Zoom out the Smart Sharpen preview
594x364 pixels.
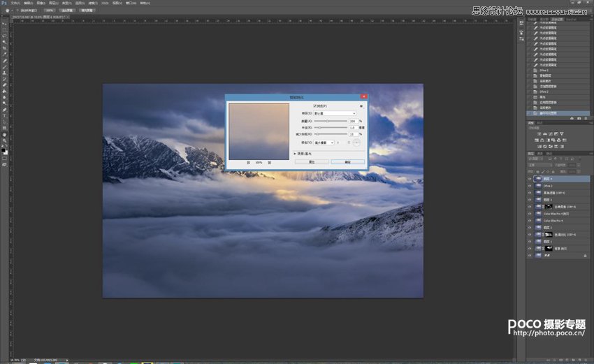pyautogui.click(x=249, y=163)
